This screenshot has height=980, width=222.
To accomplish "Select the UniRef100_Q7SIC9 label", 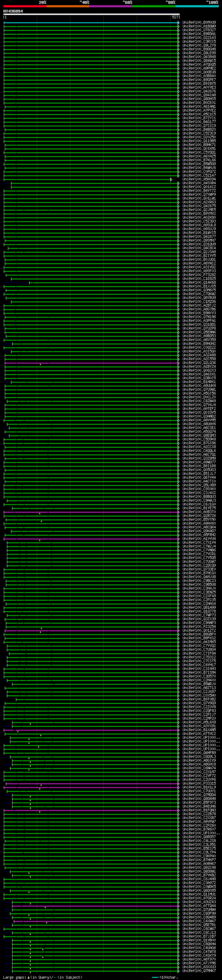I will click(199, 125).
